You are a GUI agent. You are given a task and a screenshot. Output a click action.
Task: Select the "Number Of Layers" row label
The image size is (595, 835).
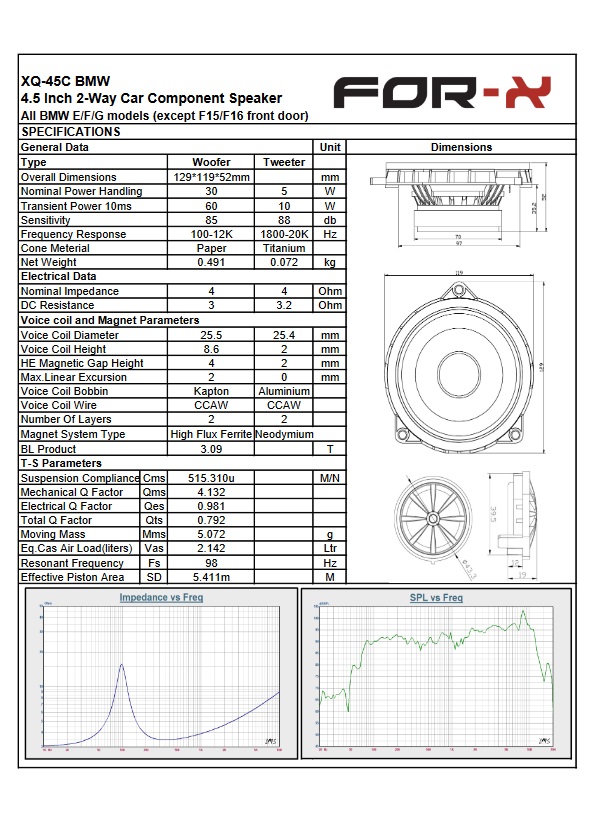[x=66, y=419]
